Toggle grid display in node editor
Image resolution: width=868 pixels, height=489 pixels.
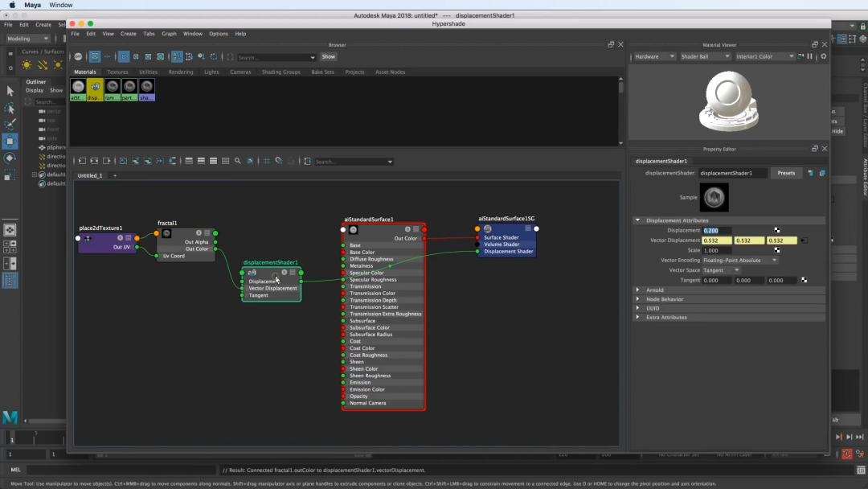point(267,161)
